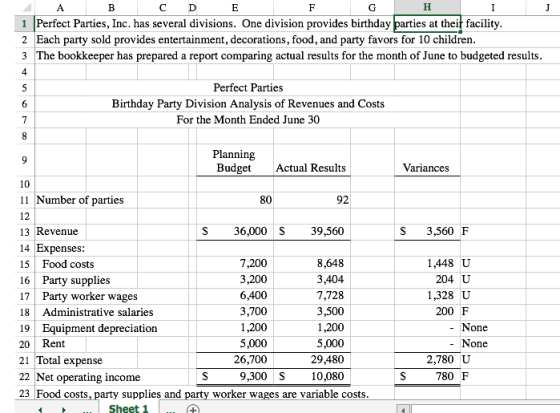The width and height of the screenshot is (560, 413).
Task: Select actual food costs 8,648
Action: pyautogui.click(x=312, y=264)
